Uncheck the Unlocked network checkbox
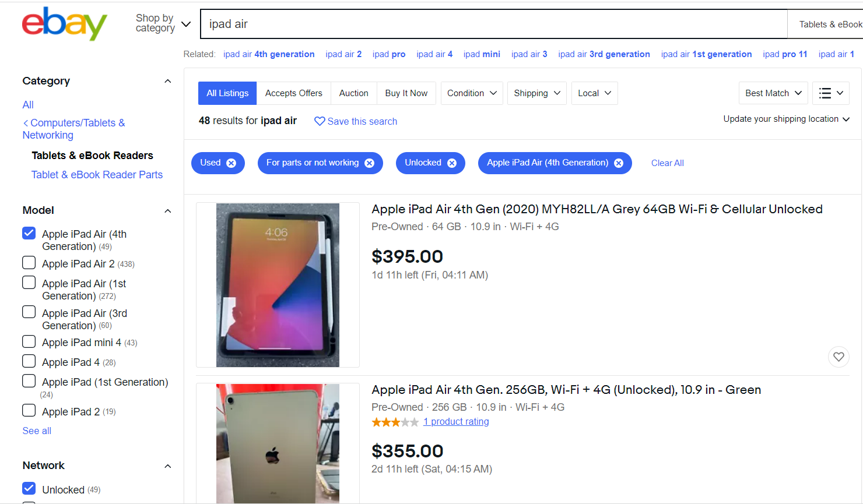The image size is (863, 504). tap(29, 488)
